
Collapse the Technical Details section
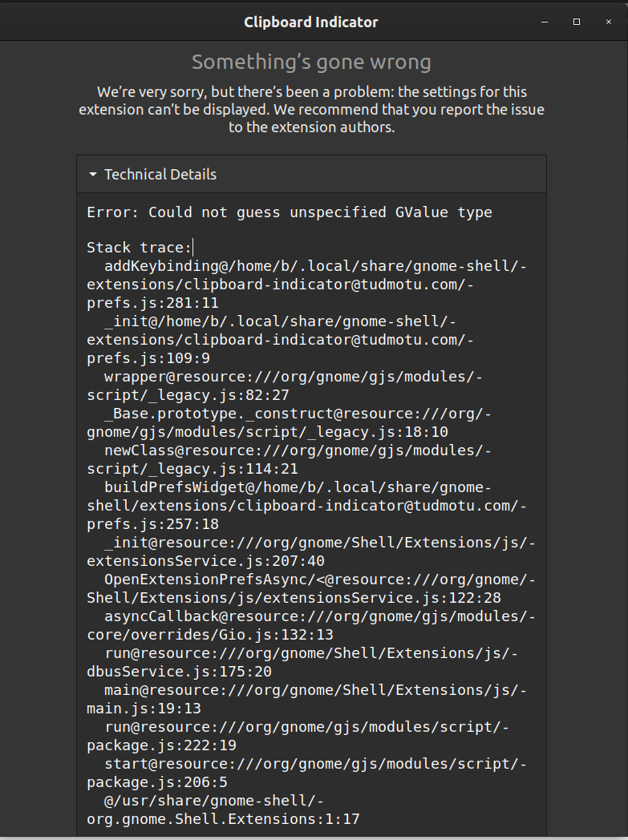point(136,174)
